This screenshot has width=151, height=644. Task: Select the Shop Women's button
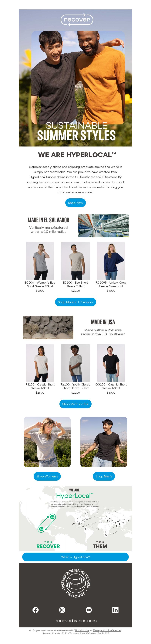click(47, 476)
